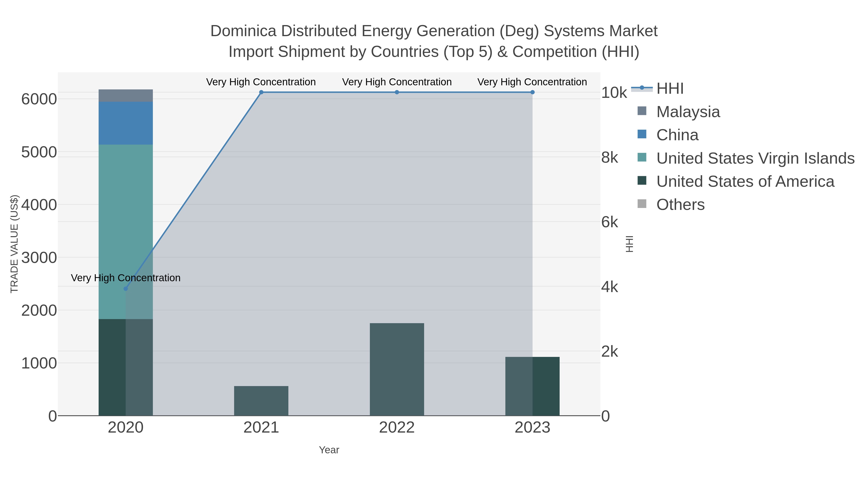
Task: Click the 'Year' axis title
Action: 329,450
